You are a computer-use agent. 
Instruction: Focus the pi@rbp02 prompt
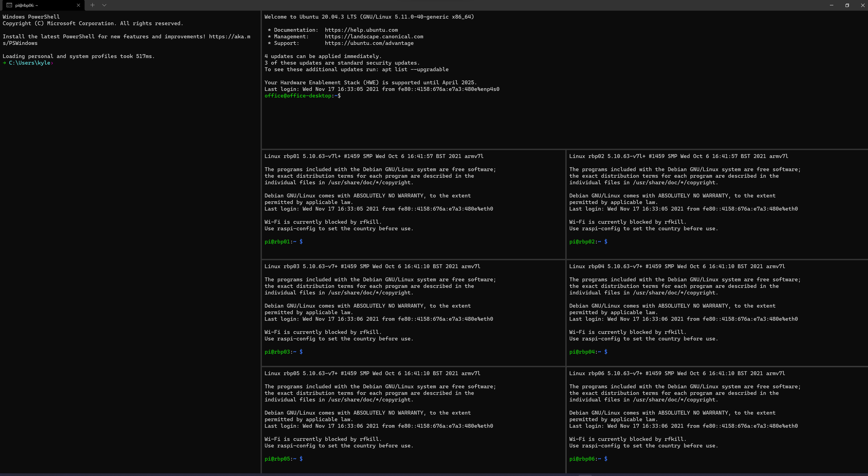pos(588,242)
